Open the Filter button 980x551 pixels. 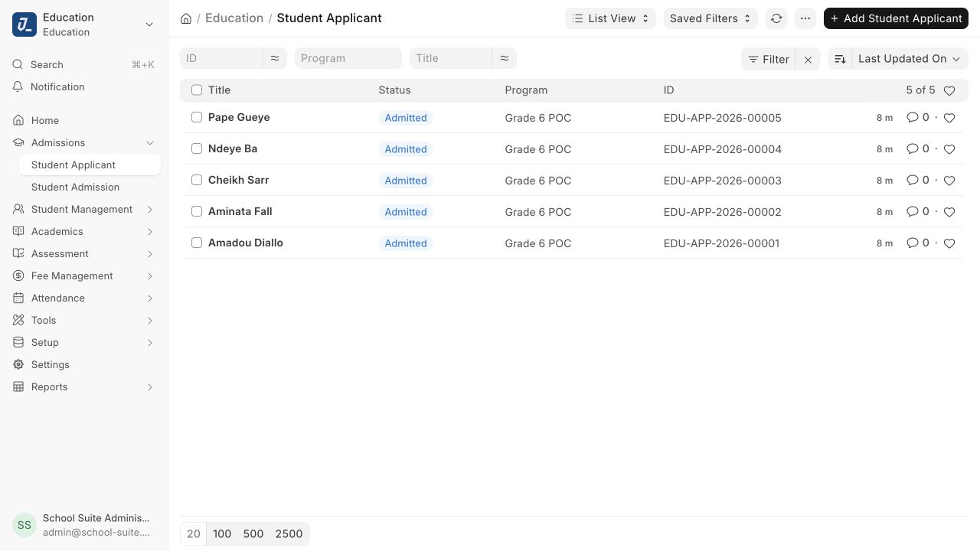tap(769, 59)
